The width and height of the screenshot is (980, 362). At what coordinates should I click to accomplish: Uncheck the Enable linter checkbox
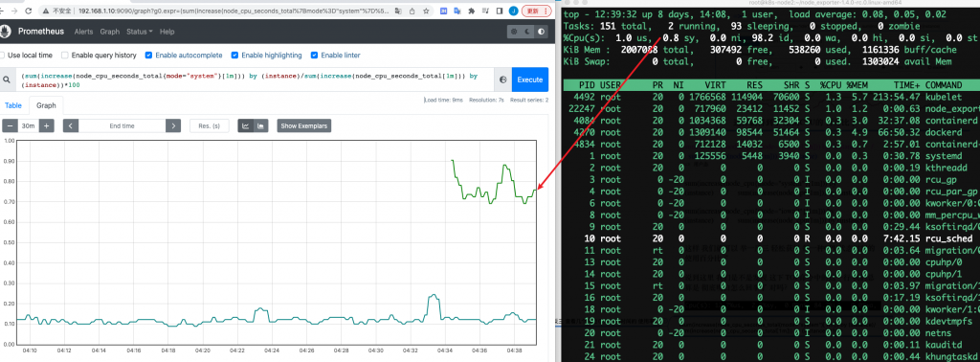pos(314,55)
